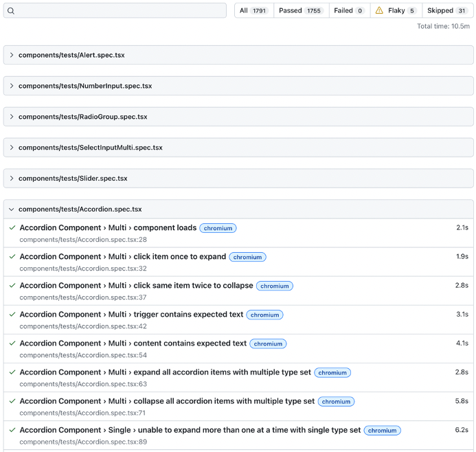
Task: Click file path Accordion.spec.tsx:71
Action: pyautogui.click(x=82, y=413)
